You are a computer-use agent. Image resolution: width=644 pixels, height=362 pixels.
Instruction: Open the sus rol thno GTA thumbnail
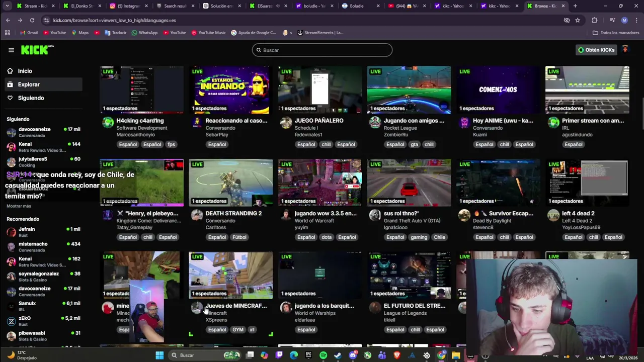tap(409, 182)
